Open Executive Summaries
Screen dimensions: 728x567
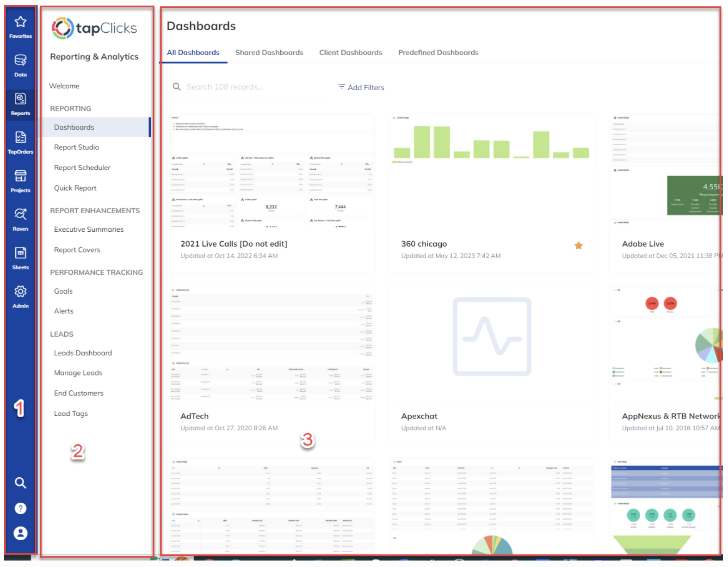88,229
